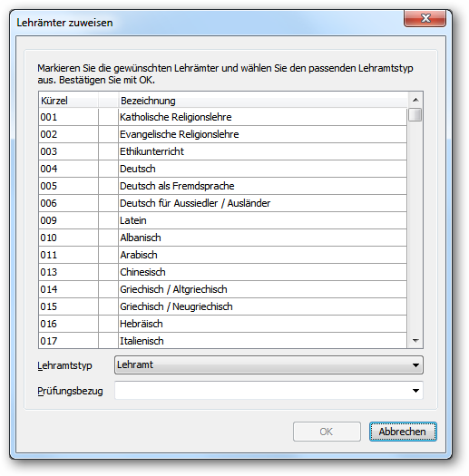Viewport: 469px width, 476px height.
Task: Click the Abbrechen button
Action: 403,432
